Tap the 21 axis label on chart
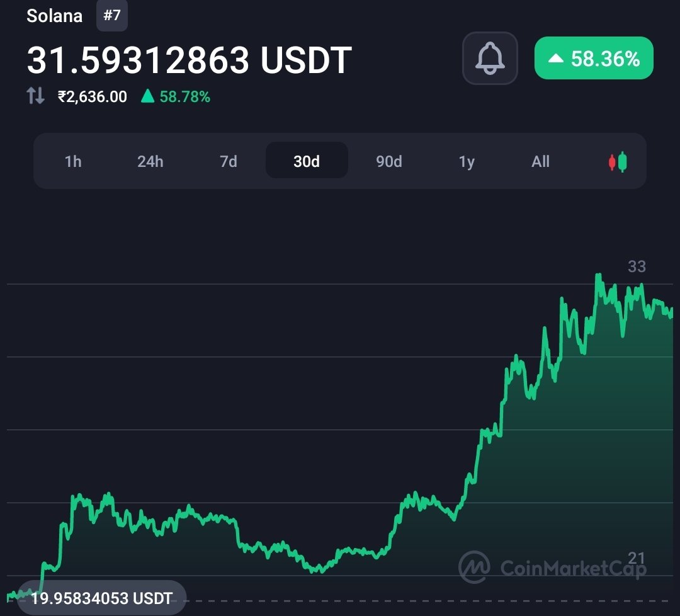This screenshot has width=680, height=616. (x=637, y=558)
